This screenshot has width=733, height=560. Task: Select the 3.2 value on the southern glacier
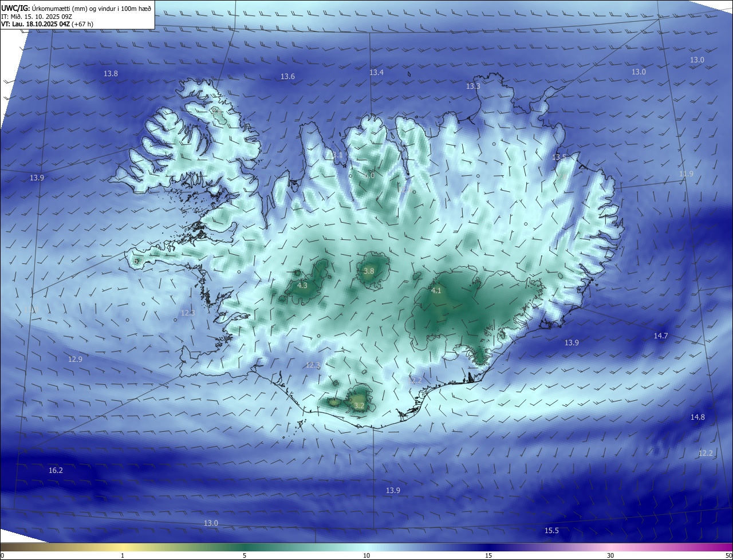click(x=359, y=405)
